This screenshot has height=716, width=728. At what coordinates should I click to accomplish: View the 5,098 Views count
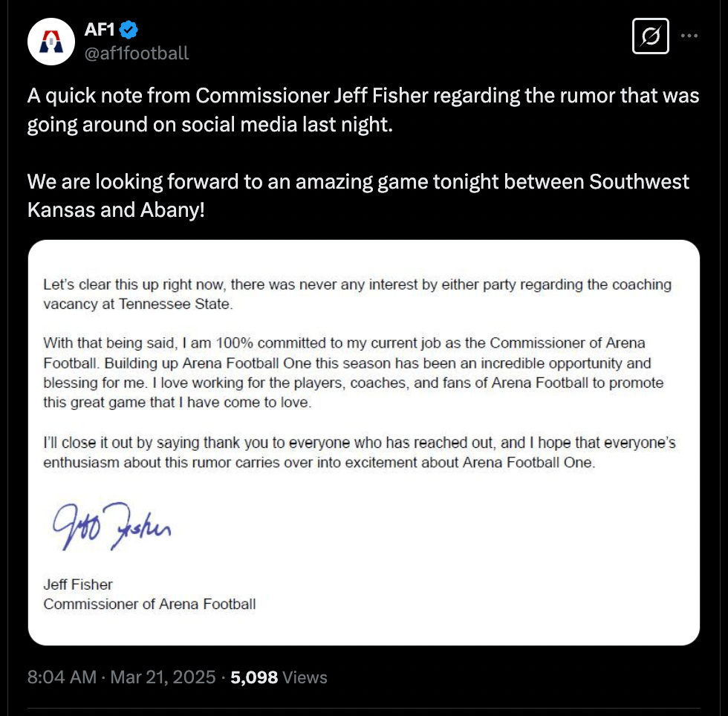[x=279, y=677]
